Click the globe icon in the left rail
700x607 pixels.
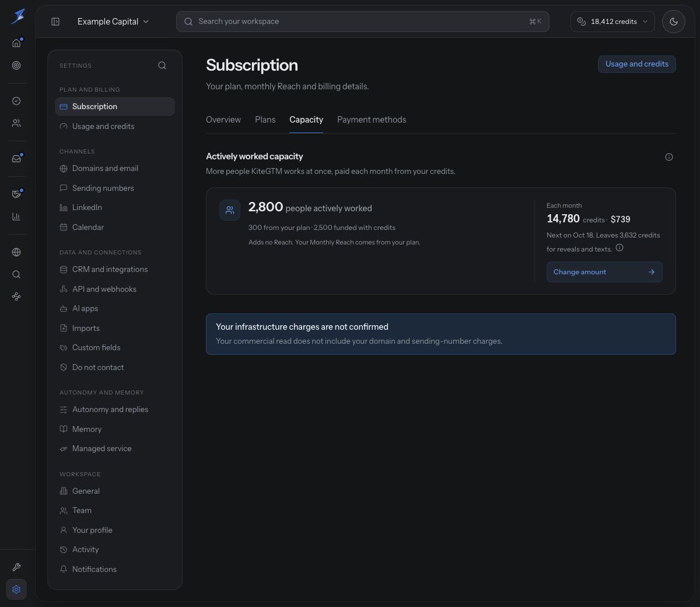pyautogui.click(x=16, y=252)
